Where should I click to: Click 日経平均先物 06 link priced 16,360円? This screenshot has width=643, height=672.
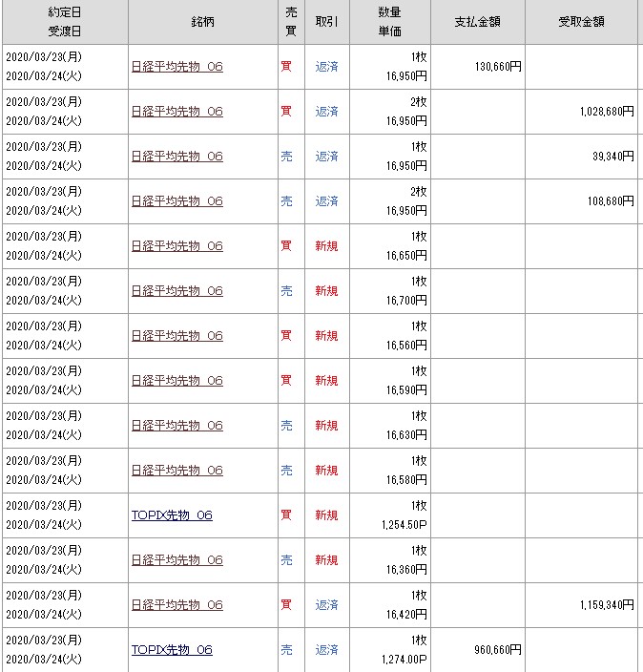coord(176,560)
